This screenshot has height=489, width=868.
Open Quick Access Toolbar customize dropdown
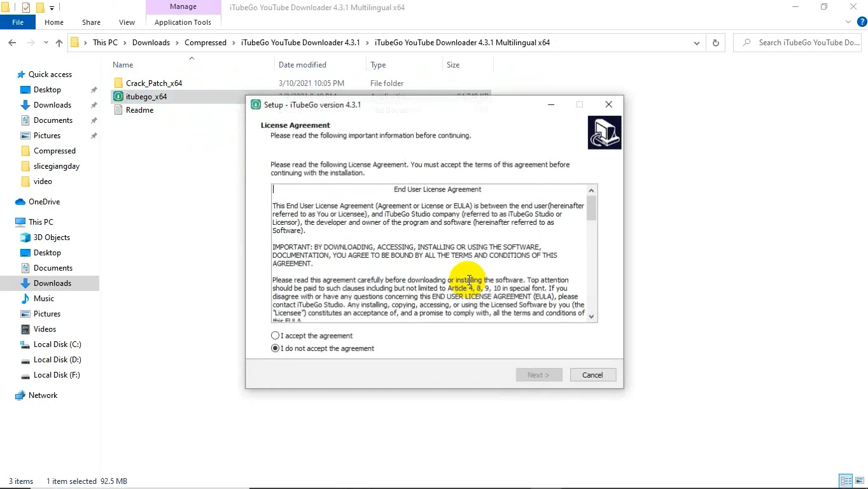pos(52,8)
